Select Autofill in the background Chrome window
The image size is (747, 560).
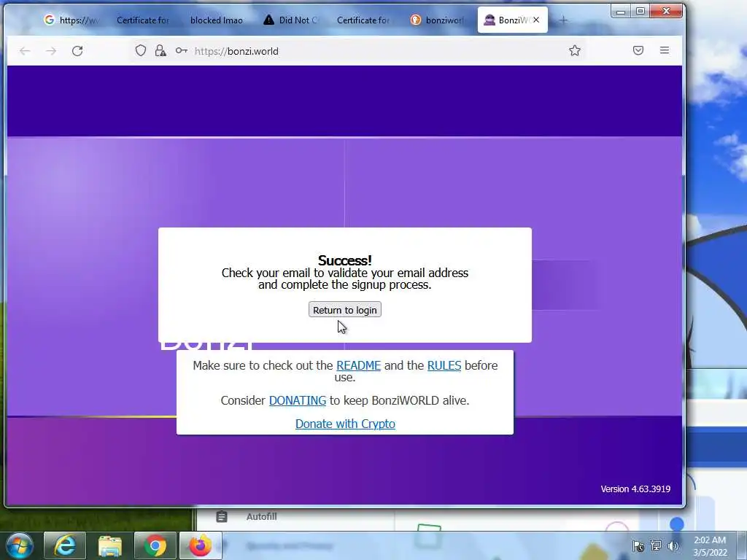[262, 516]
